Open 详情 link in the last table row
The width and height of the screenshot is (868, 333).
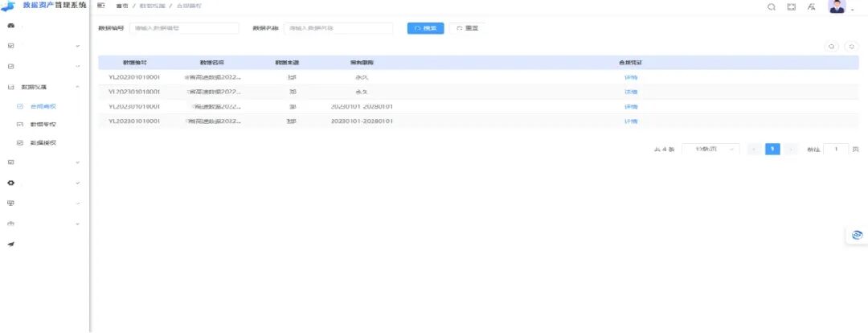[631, 121]
